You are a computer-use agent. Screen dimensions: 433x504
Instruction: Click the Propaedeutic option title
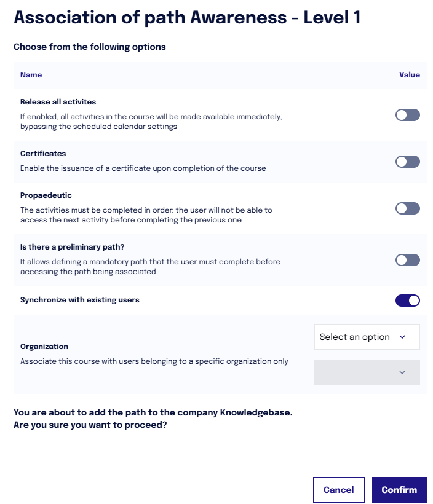click(46, 195)
